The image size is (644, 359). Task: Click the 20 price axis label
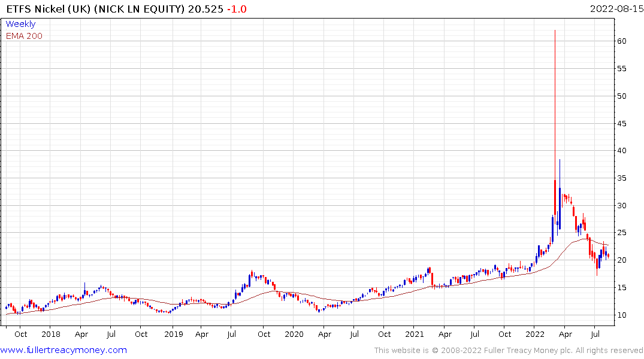(621, 260)
